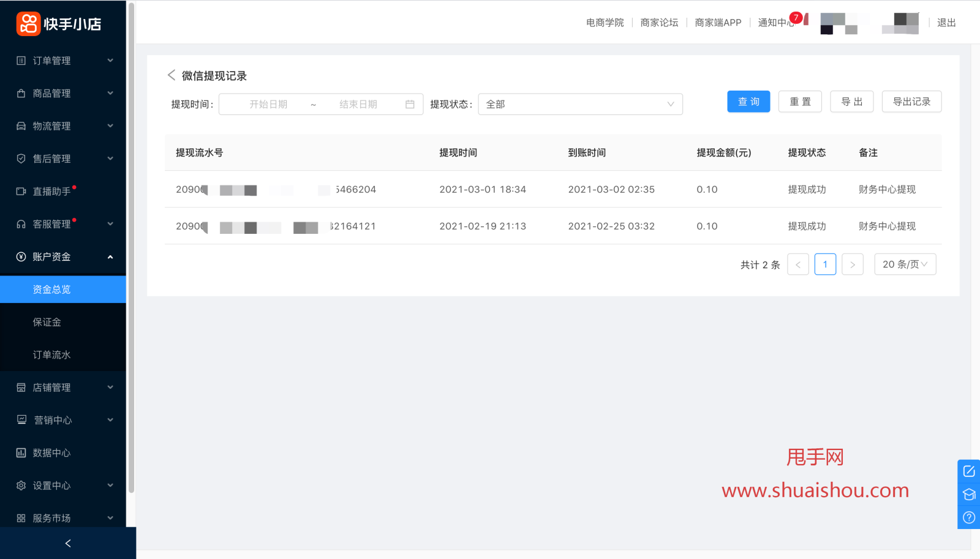This screenshot has width=980, height=559.
Task: Go to next page arrow
Action: 853,264
